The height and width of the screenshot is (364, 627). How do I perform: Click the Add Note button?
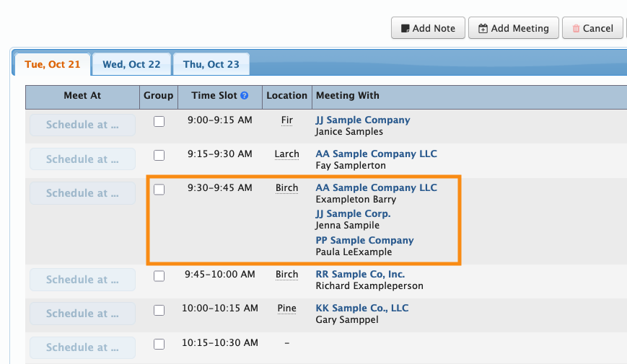click(427, 28)
